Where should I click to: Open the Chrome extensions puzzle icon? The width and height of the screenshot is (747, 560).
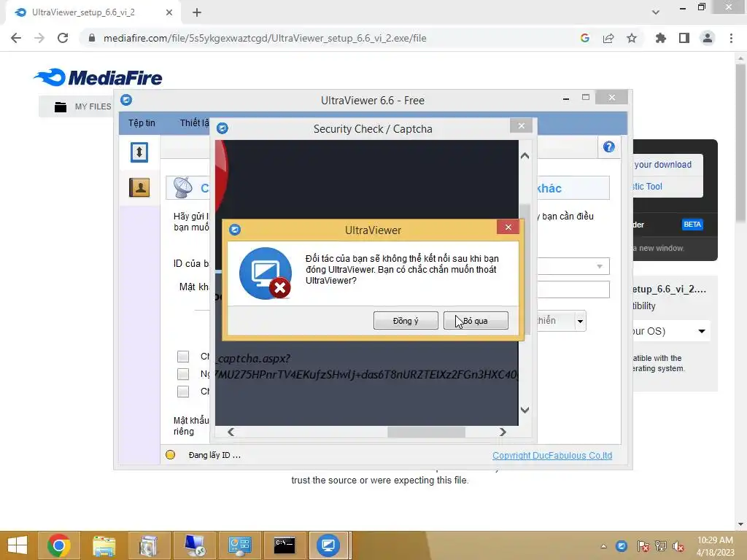661,38
